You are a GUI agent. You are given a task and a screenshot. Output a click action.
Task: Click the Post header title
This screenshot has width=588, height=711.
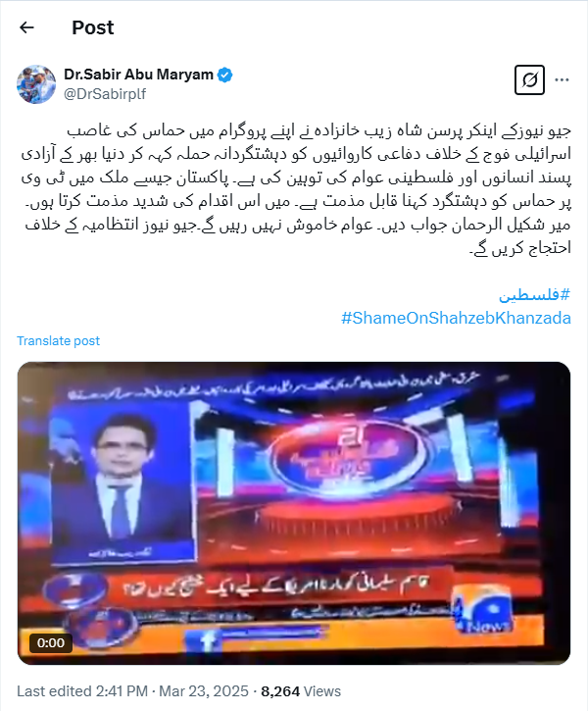tap(93, 27)
